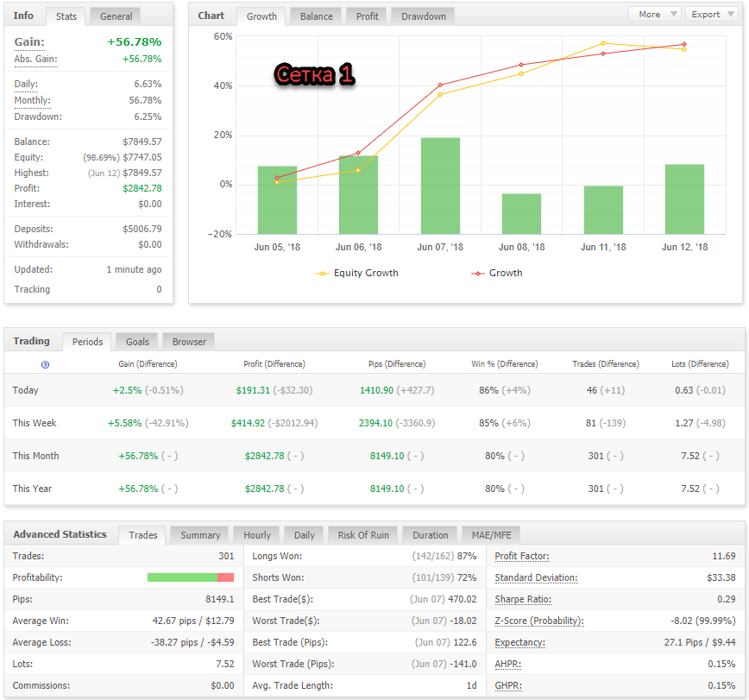749x700 pixels.
Task: Click the Jun 07 '18 green bar
Action: (x=440, y=186)
